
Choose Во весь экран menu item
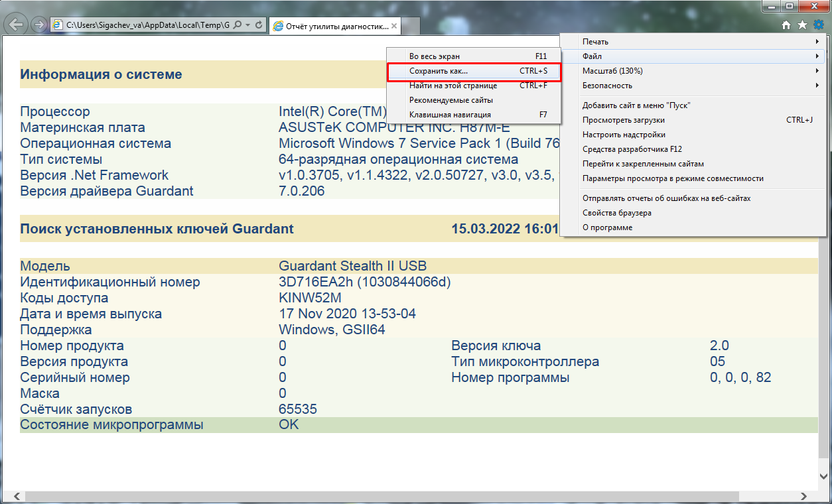(x=474, y=56)
